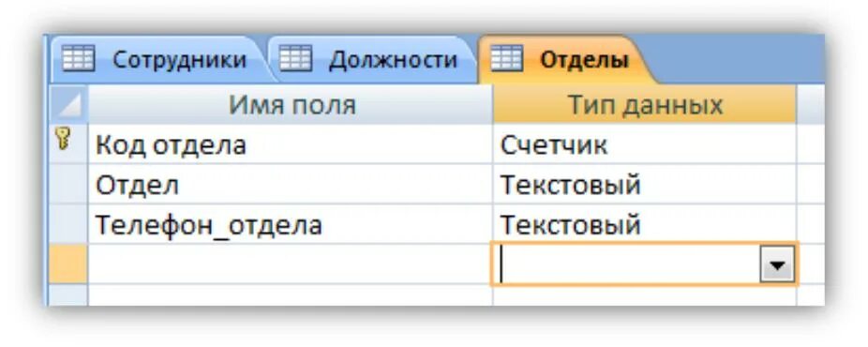Screen dimensions: 868x347
Task: Switch to the Сотрудники tab
Action: pyautogui.click(x=155, y=59)
